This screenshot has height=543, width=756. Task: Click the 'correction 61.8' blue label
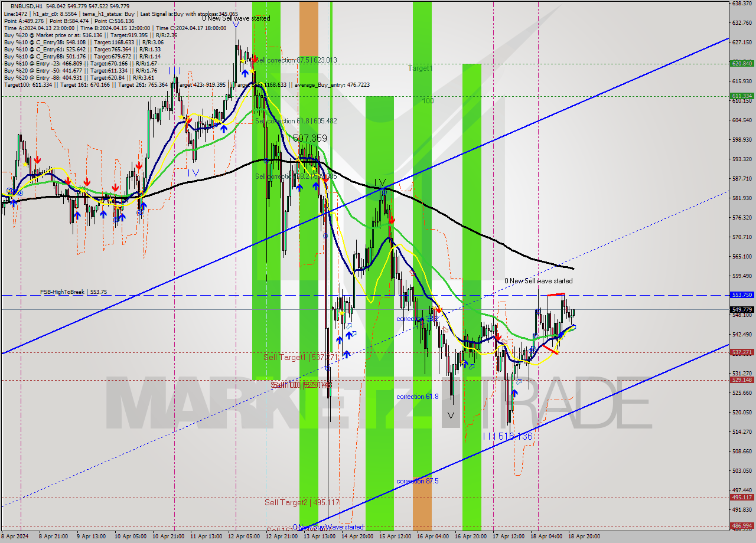pyautogui.click(x=418, y=397)
